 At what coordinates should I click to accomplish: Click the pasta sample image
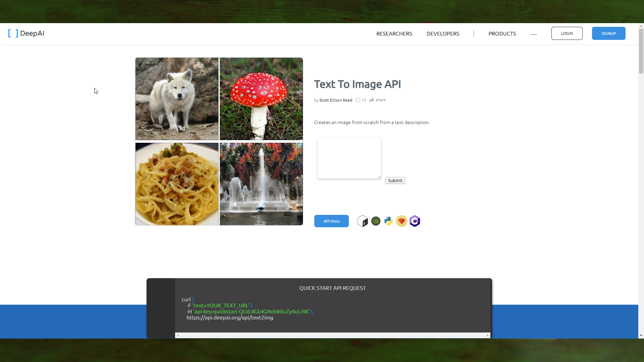coord(177,184)
